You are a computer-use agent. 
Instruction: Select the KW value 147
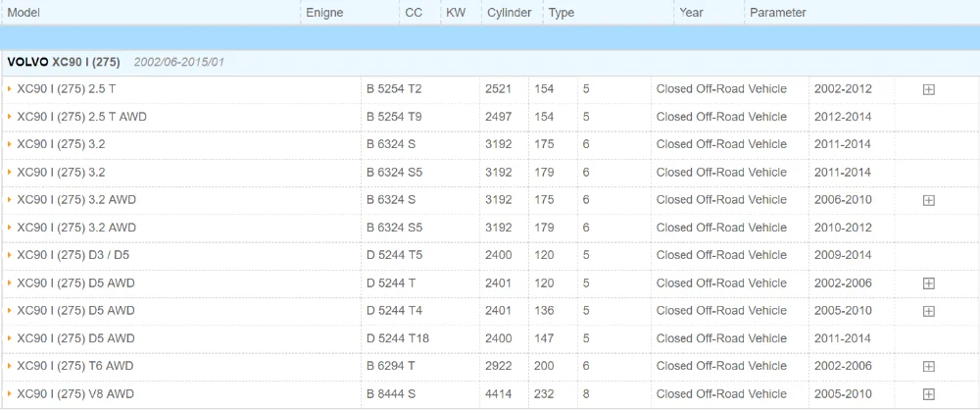click(x=544, y=338)
